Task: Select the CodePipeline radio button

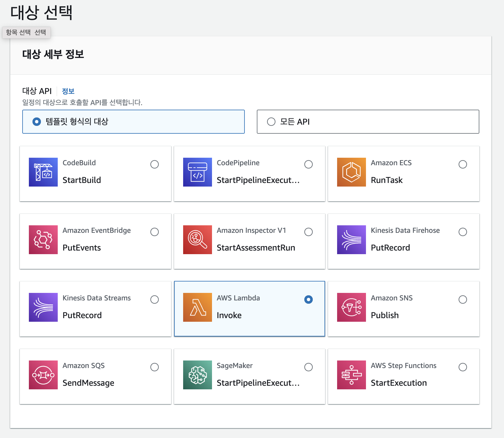Action: [x=309, y=164]
